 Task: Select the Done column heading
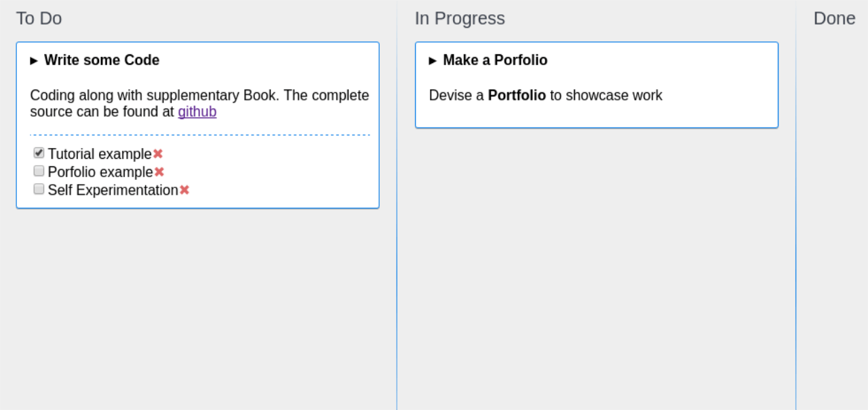(x=834, y=18)
